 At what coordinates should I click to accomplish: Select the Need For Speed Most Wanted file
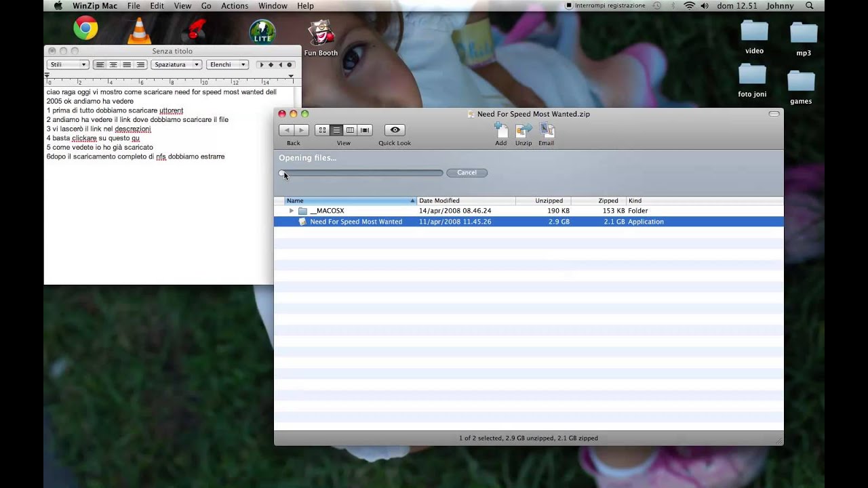(x=528, y=222)
